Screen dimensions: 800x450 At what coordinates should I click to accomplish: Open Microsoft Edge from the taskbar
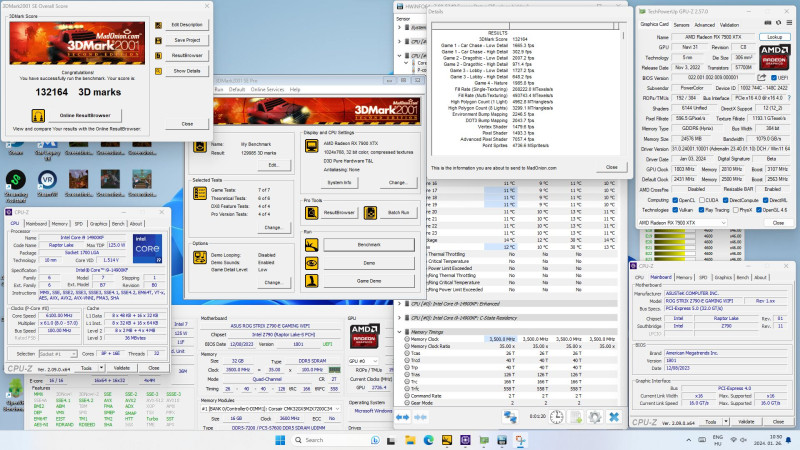pyautogui.click(x=429, y=440)
